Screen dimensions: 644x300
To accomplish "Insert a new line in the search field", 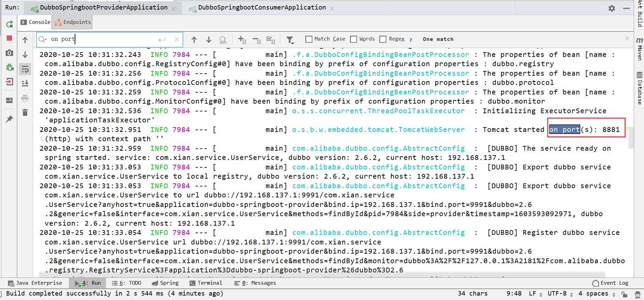I will (x=162, y=40).
